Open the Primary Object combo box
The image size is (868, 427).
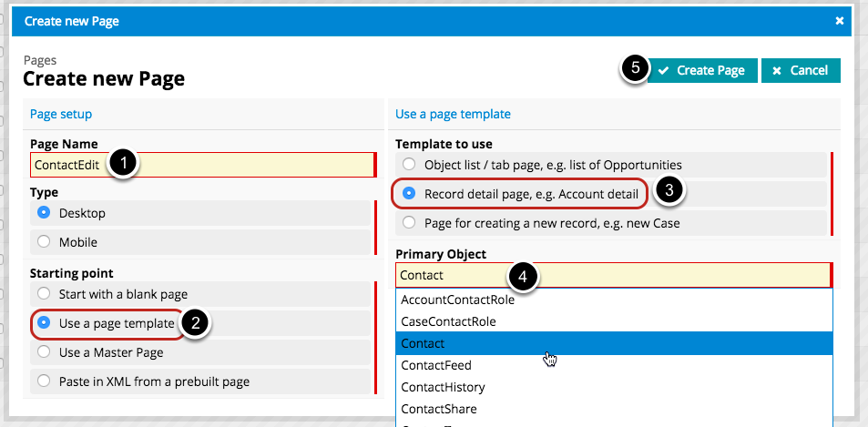(613, 275)
